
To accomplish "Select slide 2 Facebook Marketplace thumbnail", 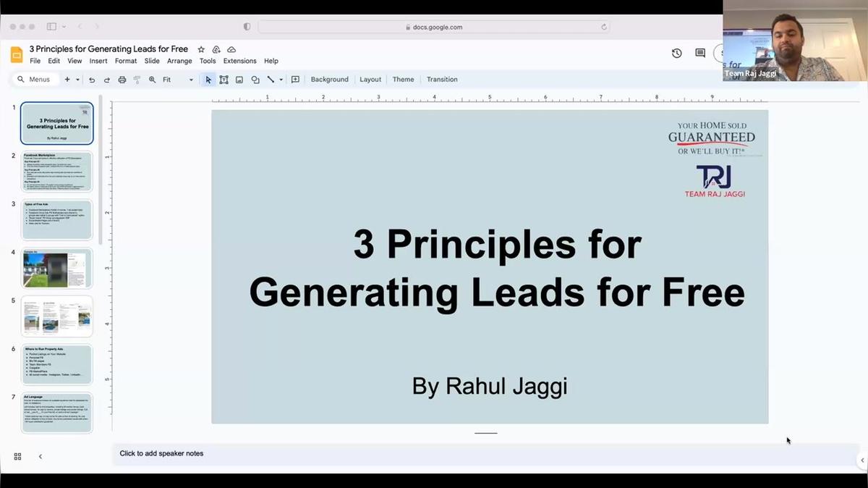I will (x=57, y=172).
